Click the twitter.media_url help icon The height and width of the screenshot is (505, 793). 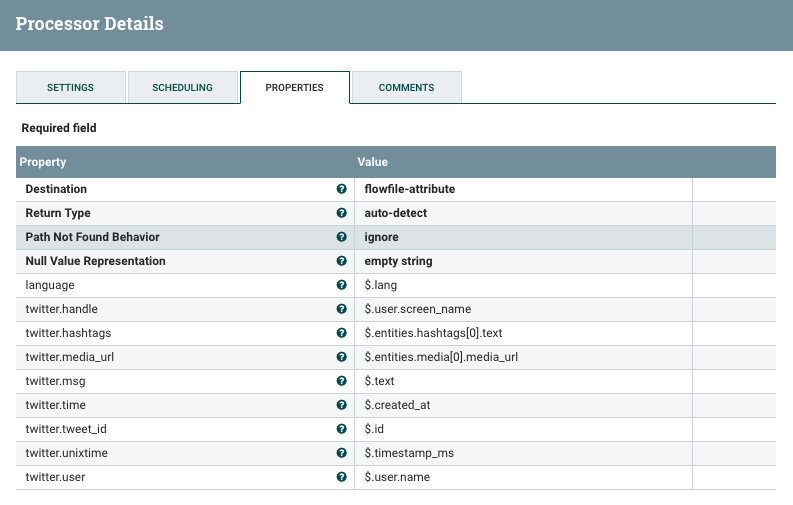click(342, 357)
